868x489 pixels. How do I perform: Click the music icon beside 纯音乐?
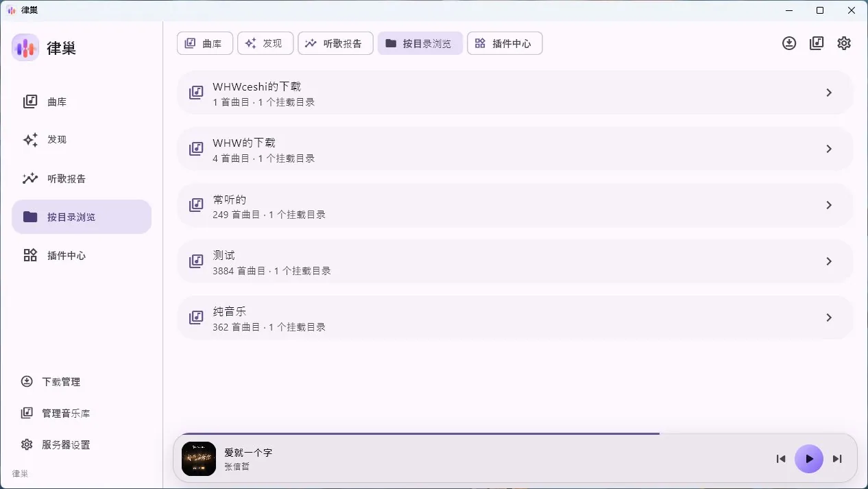point(196,317)
